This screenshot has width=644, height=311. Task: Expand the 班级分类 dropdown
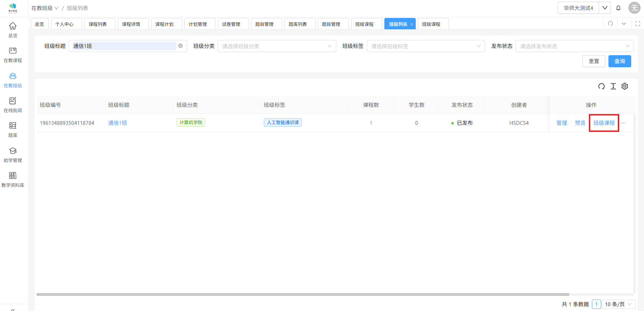tap(277, 46)
